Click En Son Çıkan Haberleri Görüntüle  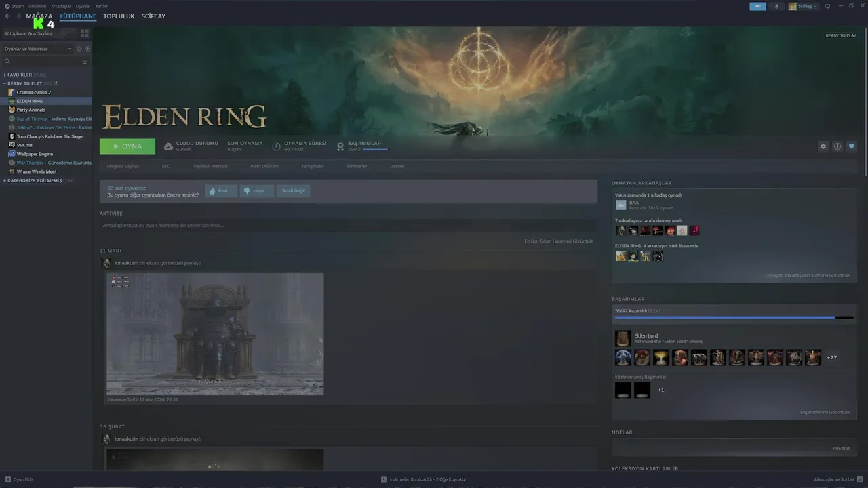coord(559,241)
